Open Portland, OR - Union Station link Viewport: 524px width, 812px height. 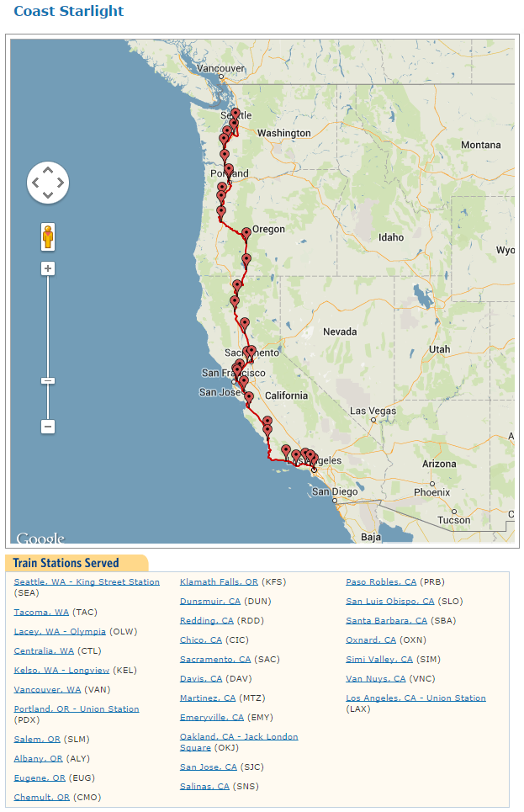(77, 709)
